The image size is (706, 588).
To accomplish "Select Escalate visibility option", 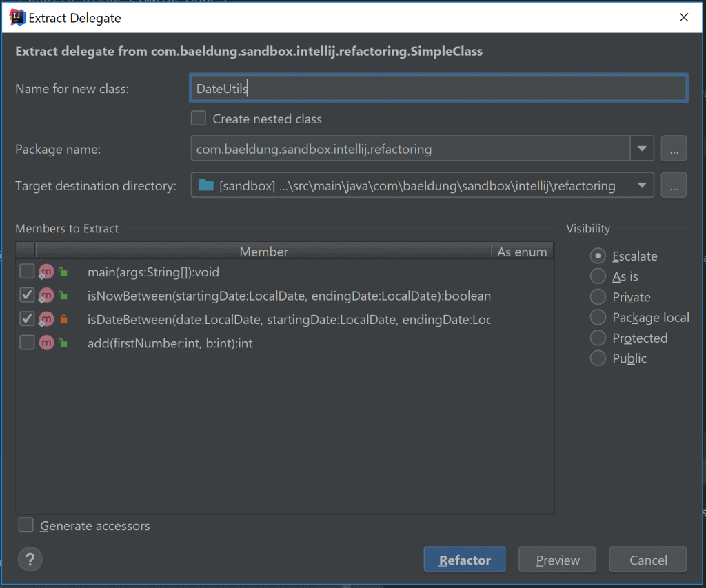I will [x=623, y=256].
